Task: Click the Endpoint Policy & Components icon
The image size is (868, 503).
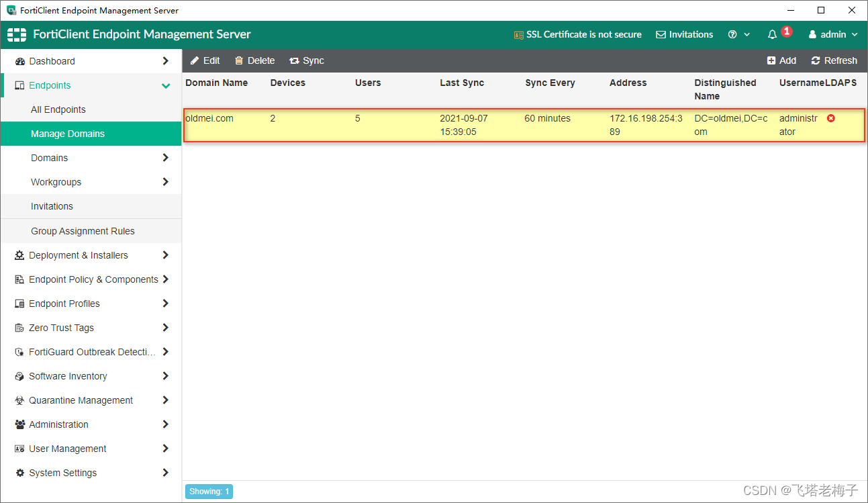Action: (x=19, y=279)
